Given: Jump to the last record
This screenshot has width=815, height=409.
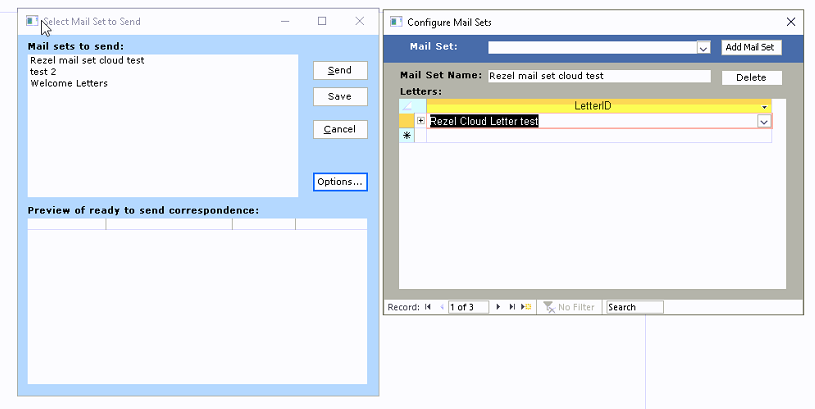Looking at the screenshot, I should click(x=512, y=307).
